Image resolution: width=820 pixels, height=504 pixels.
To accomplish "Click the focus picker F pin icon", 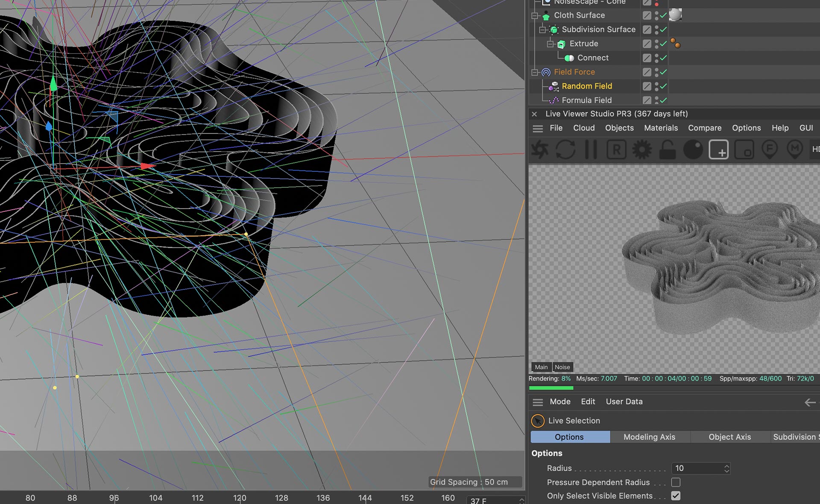I will pyautogui.click(x=770, y=150).
